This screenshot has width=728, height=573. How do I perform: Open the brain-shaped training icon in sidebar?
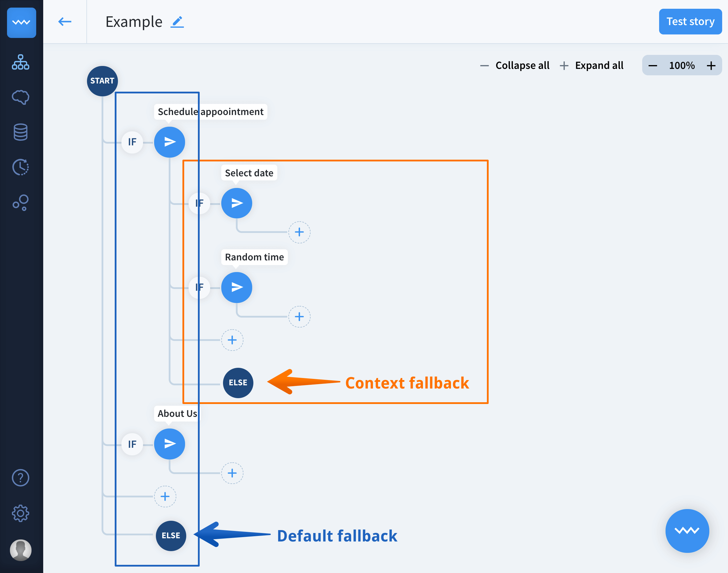tap(21, 97)
